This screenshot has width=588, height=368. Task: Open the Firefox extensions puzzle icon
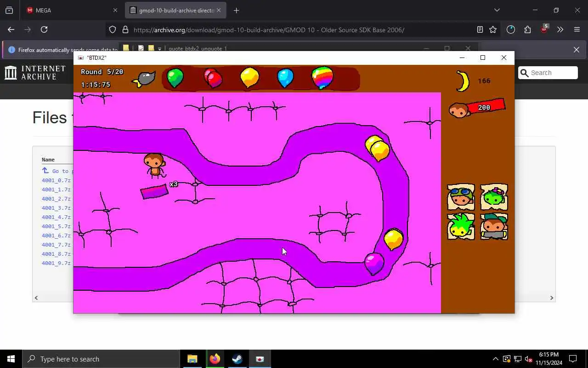pos(527,29)
